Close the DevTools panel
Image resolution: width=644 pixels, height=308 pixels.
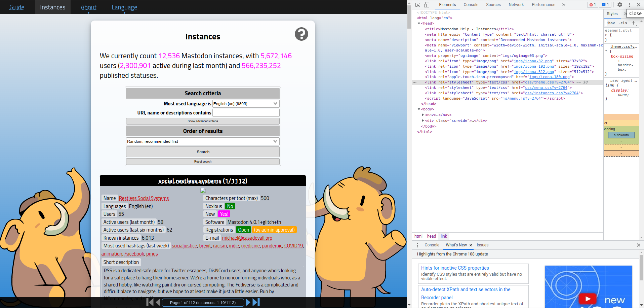point(639,5)
